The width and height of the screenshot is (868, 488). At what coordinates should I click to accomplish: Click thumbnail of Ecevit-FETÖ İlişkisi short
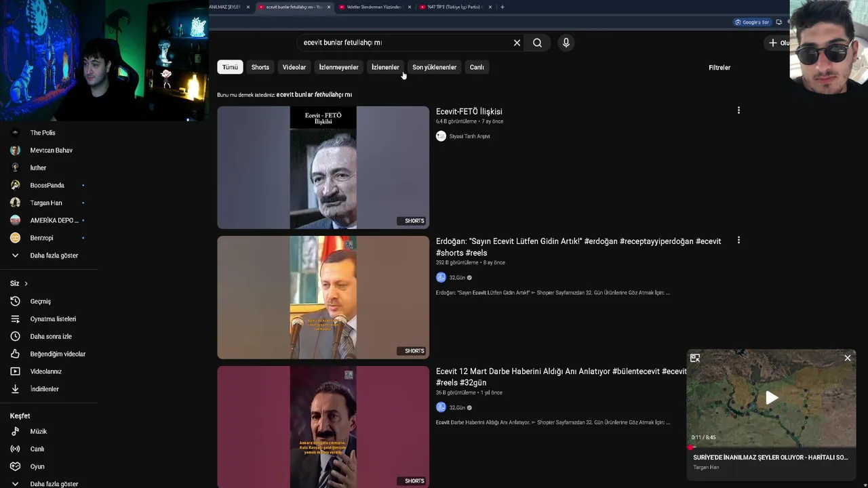[x=323, y=167]
